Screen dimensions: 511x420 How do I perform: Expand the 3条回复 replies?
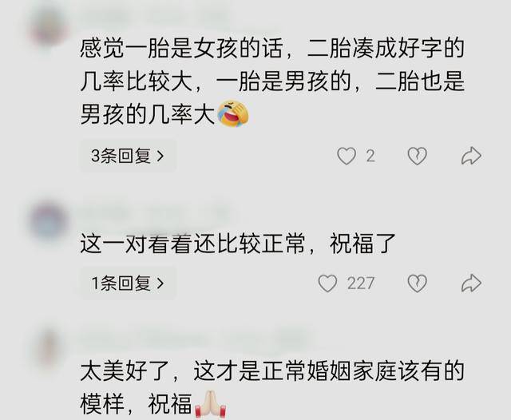point(128,156)
